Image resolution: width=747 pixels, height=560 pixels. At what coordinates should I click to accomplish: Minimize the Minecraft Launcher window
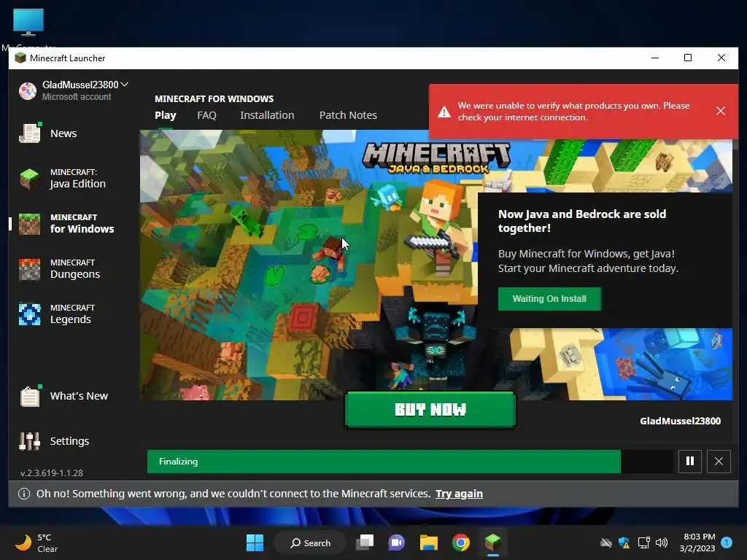(655, 58)
